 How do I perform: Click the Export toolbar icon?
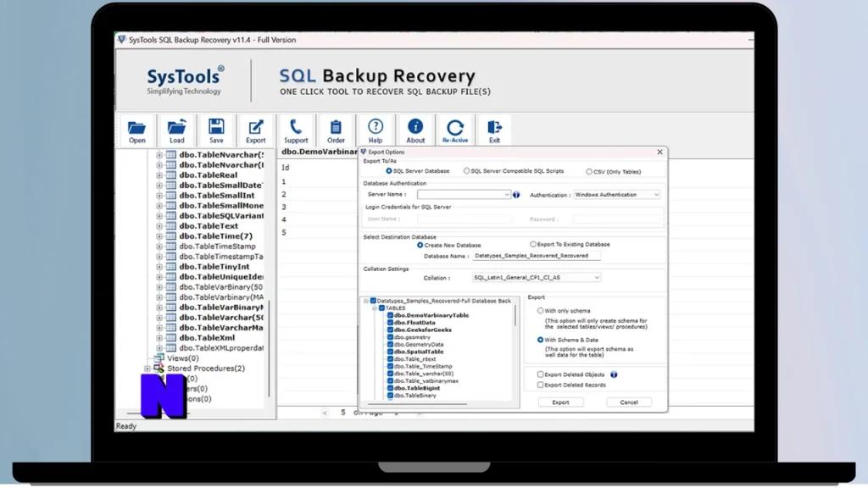point(256,127)
